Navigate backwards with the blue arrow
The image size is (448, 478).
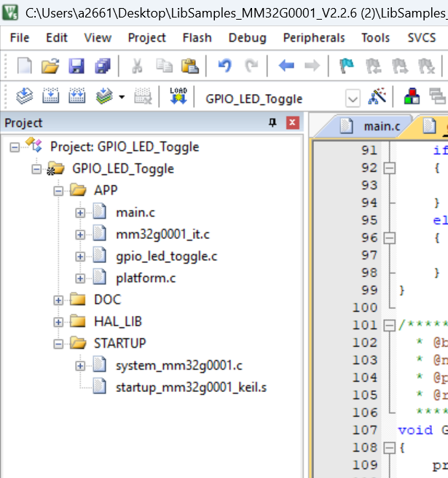point(286,66)
